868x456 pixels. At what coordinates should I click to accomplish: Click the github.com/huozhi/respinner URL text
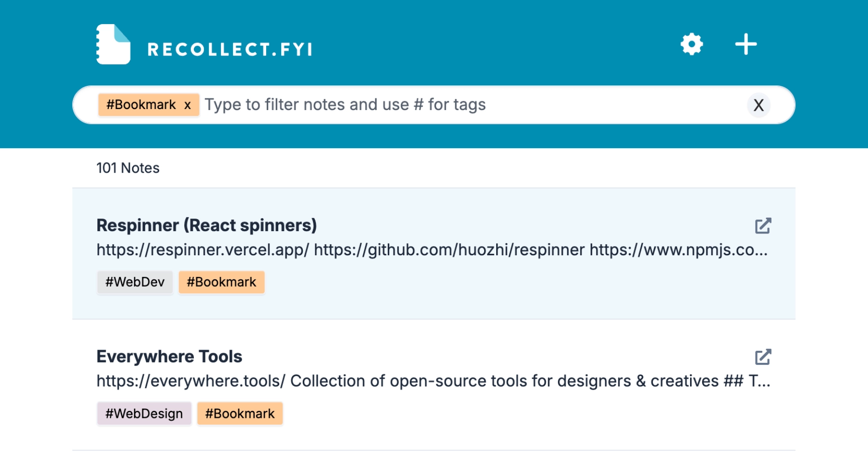(x=449, y=250)
